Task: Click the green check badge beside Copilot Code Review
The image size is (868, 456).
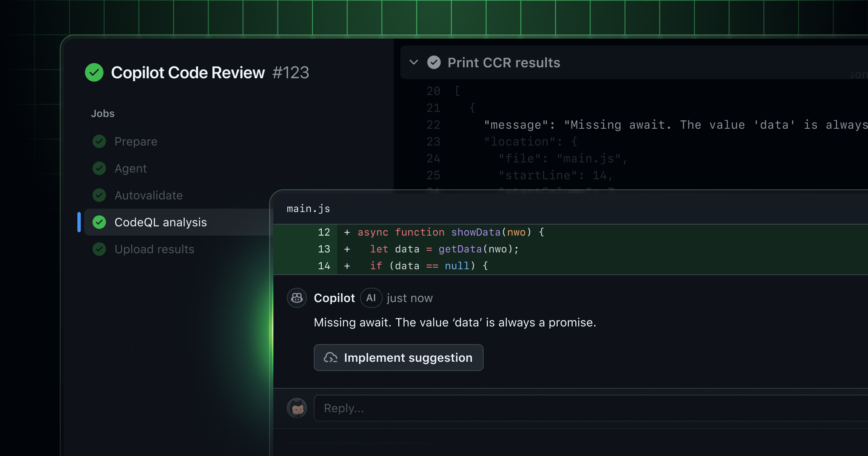Action: 94,72
